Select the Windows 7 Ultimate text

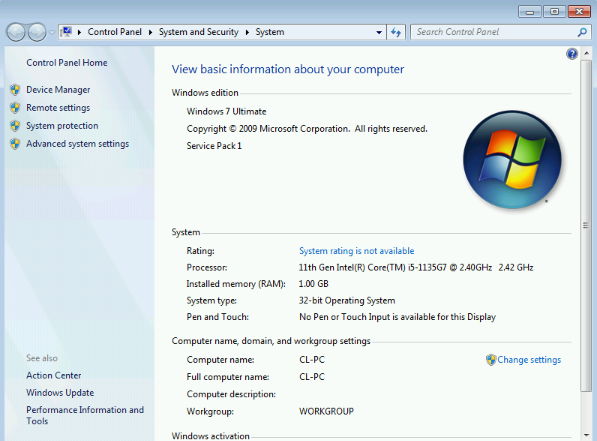pyautogui.click(x=227, y=112)
